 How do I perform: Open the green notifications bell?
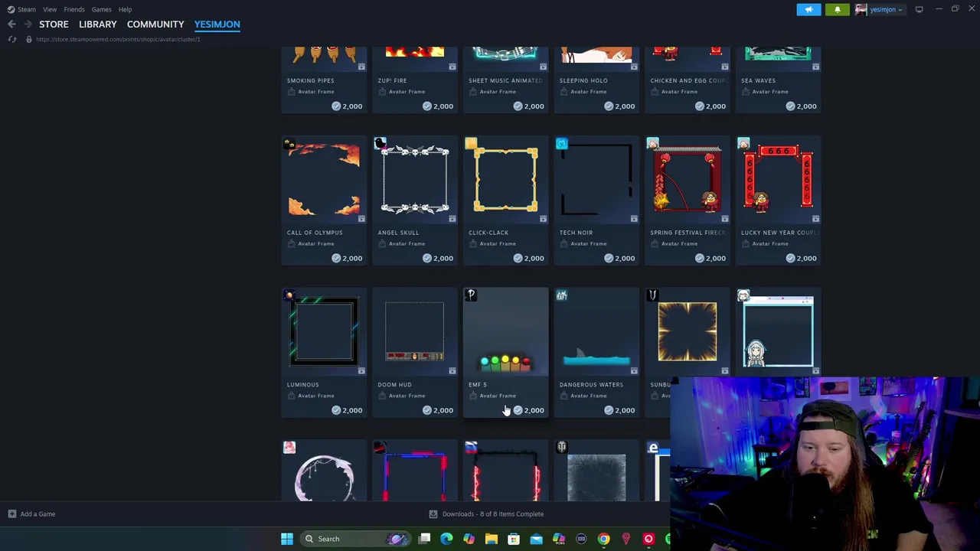click(x=838, y=9)
